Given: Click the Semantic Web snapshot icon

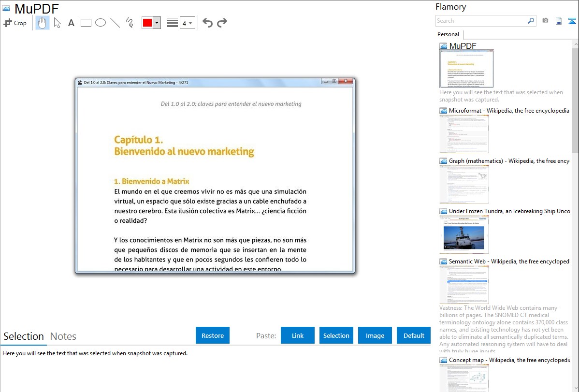Looking at the screenshot, I should click(x=443, y=261).
